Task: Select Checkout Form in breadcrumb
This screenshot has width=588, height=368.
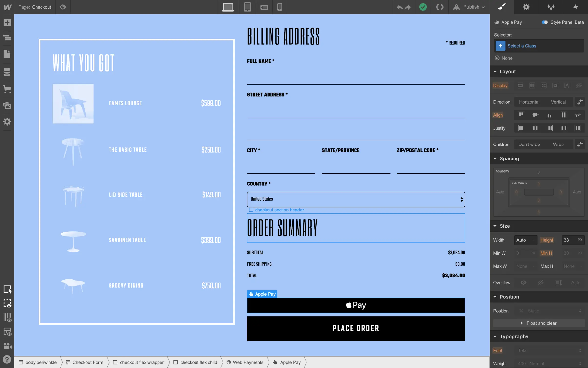Action: (85, 362)
